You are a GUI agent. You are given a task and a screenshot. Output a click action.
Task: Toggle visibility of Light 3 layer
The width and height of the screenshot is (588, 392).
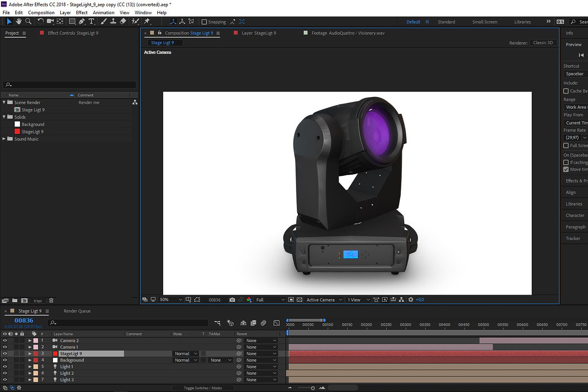pos(5,380)
